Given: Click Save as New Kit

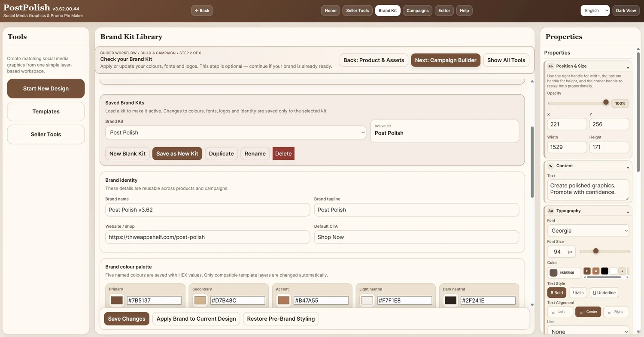Looking at the screenshot, I should coord(177,153).
